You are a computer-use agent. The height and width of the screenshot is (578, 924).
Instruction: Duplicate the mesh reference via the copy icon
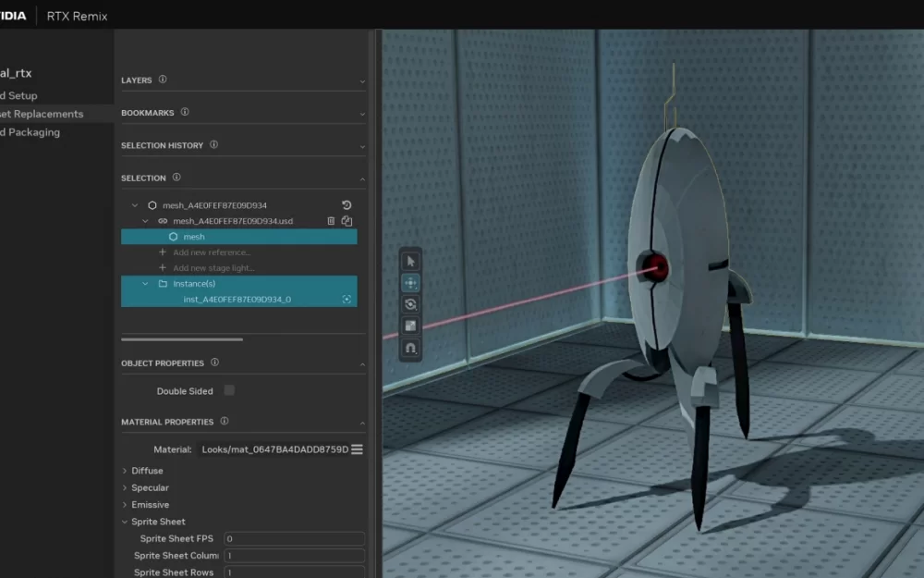(x=346, y=221)
